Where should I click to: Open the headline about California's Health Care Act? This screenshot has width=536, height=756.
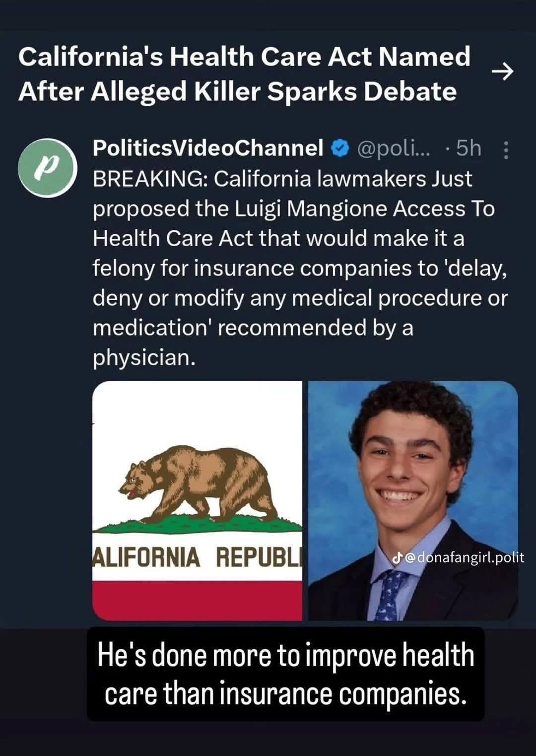click(x=244, y=73)
